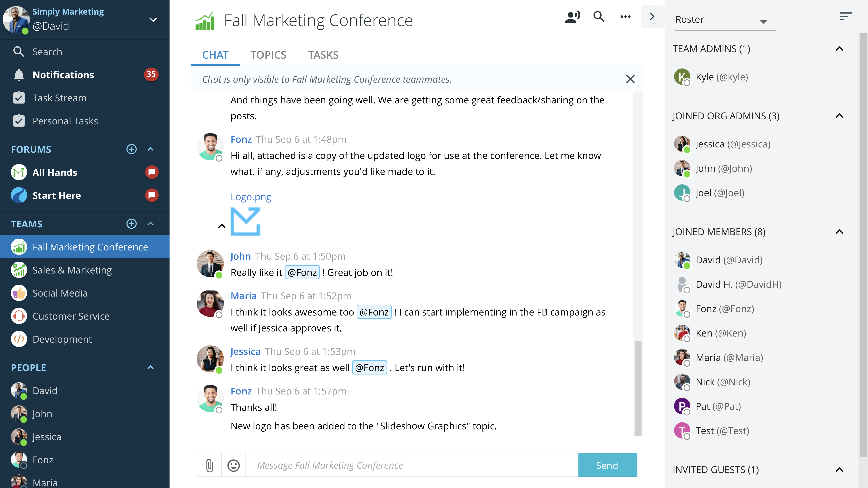Image resolution: width=868 pixels, height=488 pixels.
Task: Click the voice call speaker icon
Action: (x=573, y=16)
